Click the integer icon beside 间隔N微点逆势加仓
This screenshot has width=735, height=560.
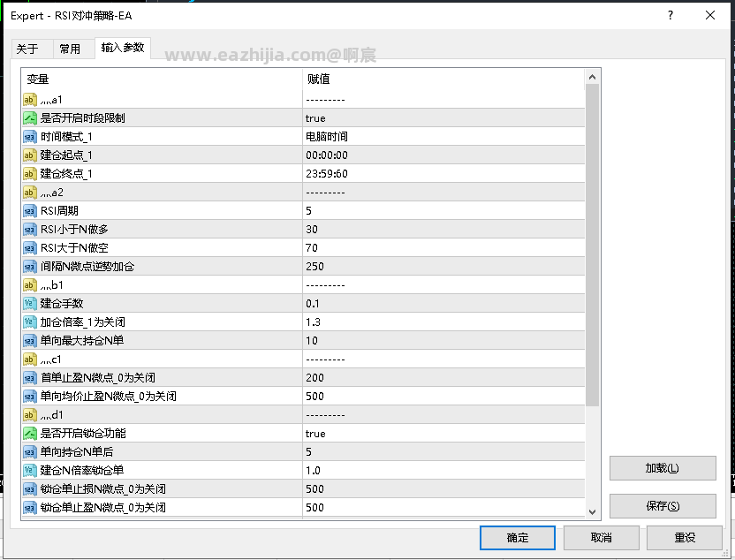[x=29, y=267]
